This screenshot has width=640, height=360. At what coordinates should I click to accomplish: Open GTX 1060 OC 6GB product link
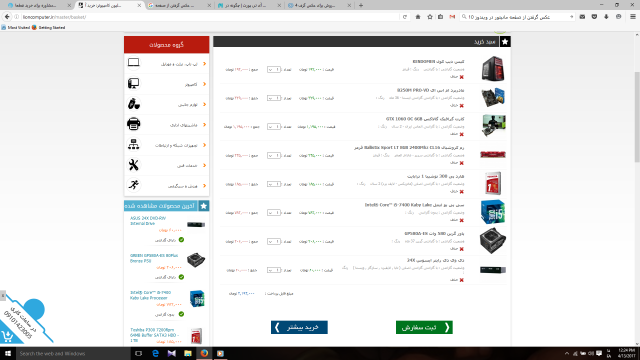[x=425, y=119]
